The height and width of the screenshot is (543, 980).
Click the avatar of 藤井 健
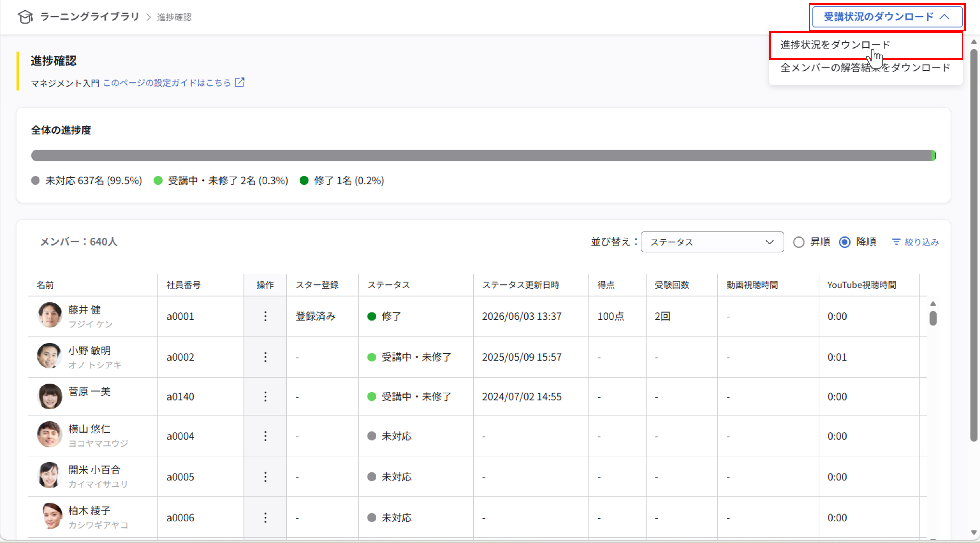click(50, 315)
